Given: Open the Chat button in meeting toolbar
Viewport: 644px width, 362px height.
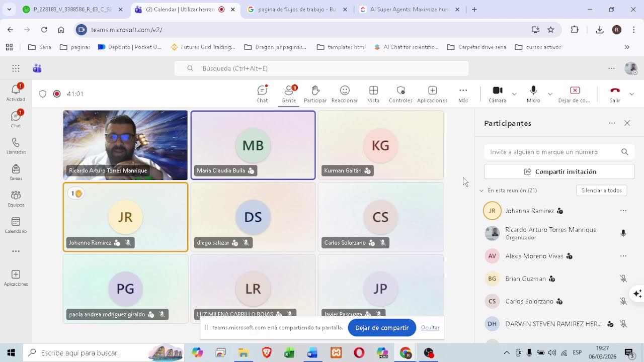Looking at the screenshot, I should pos(262,94).
